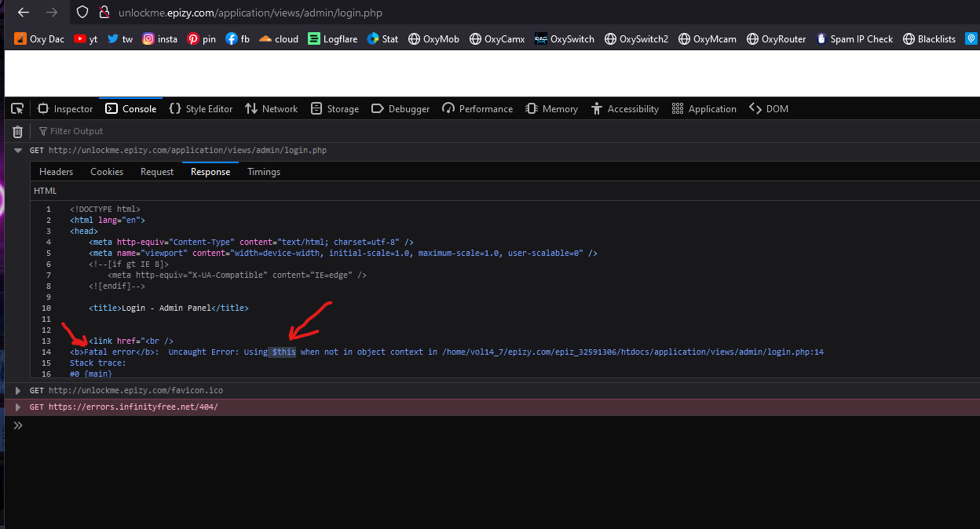This screenshot has width=980, height=529.
Task: Click the element picker icon in devtools
Action: point(17,108)
